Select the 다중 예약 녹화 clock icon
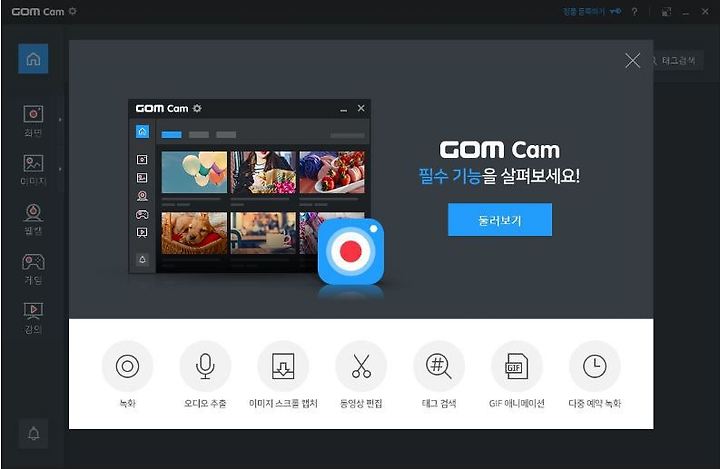 click(x=595, y=366)
